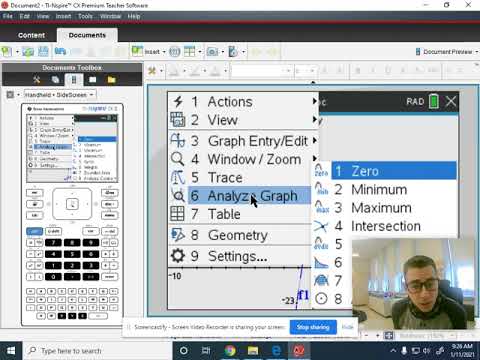The height and width of the screenshot is (360, 480).
Task: Click the blue ctrl key on keypad
Action: point(34,231)
